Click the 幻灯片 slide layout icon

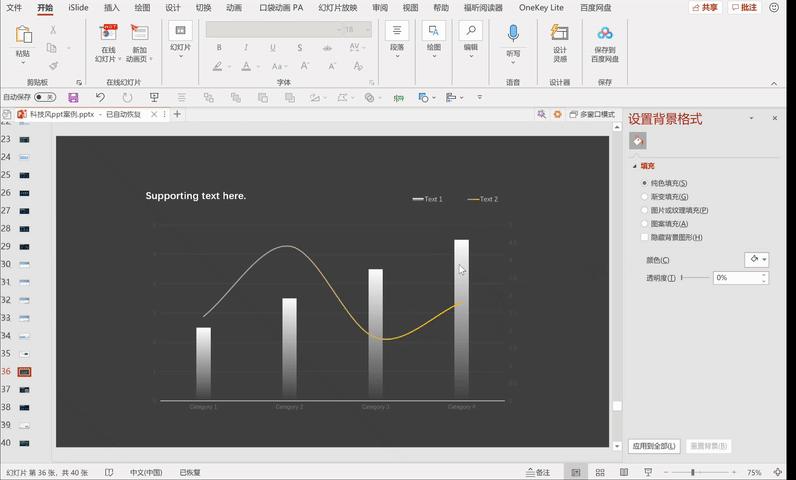tap(180, 31)
